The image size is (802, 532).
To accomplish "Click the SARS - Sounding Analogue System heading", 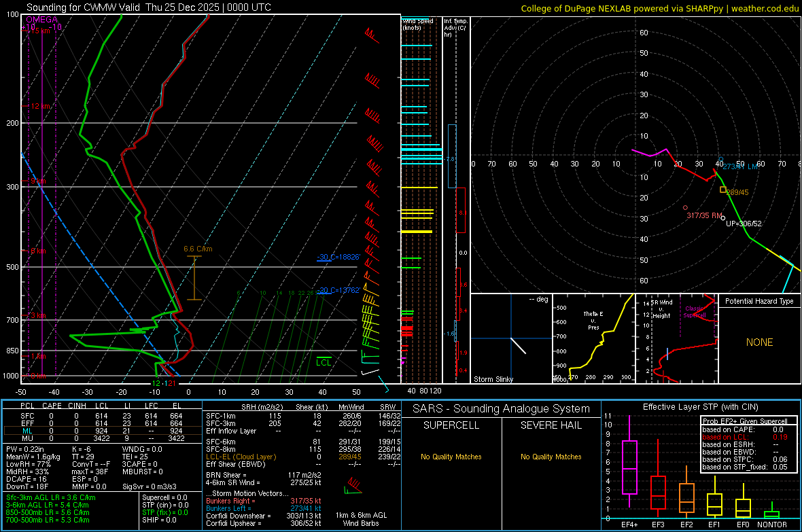I will [x=502, y=409].
